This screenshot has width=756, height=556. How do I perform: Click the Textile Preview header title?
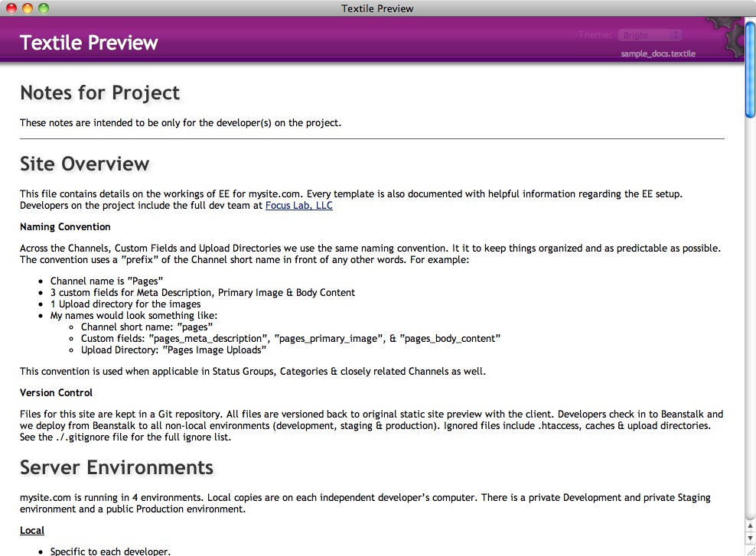coord(89,43)
